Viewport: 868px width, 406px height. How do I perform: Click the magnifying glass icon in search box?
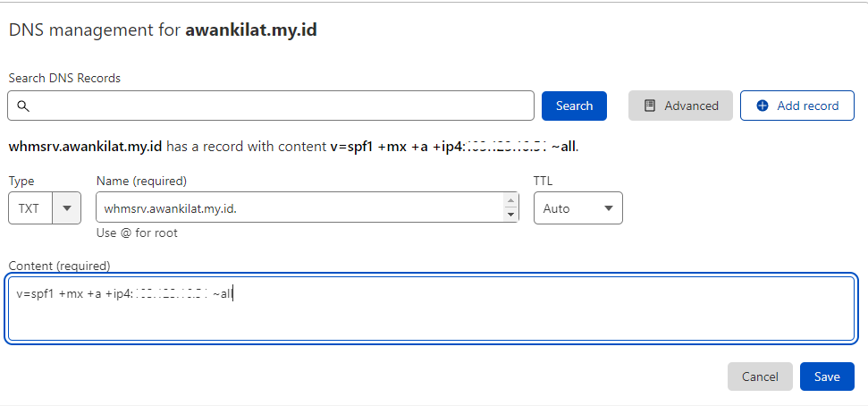[x=22, y=106]
